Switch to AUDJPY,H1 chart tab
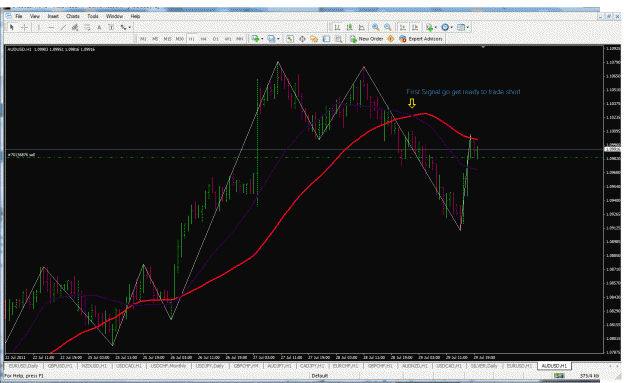The height and width of the screenshot is (383, 625). click(279, 366)
